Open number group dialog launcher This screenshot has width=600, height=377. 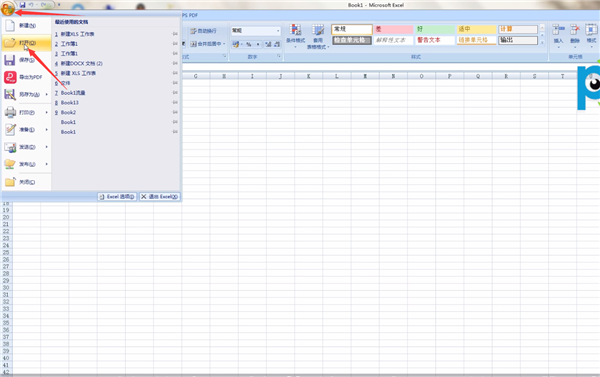tap(279, 56)
